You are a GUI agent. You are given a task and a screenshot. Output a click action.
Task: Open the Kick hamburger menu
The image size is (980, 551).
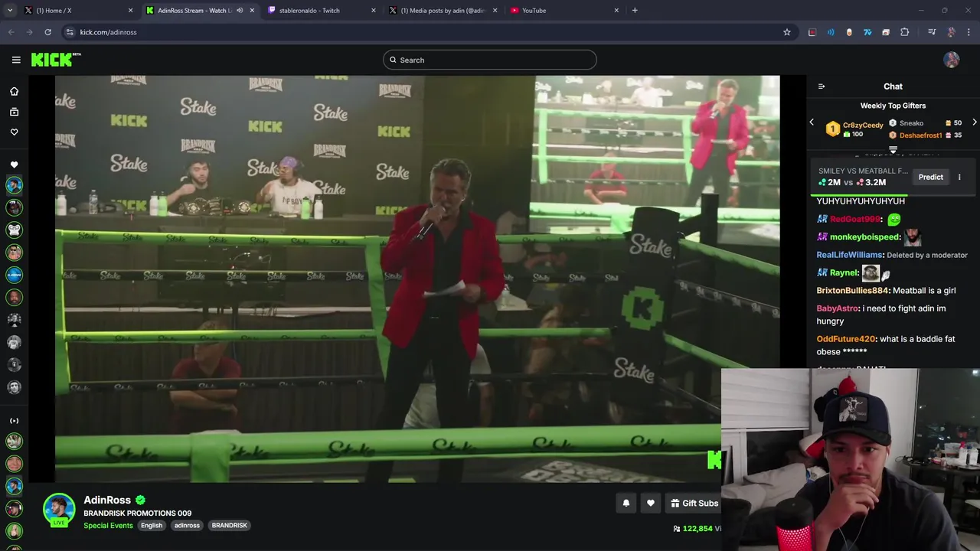point(16,60)
